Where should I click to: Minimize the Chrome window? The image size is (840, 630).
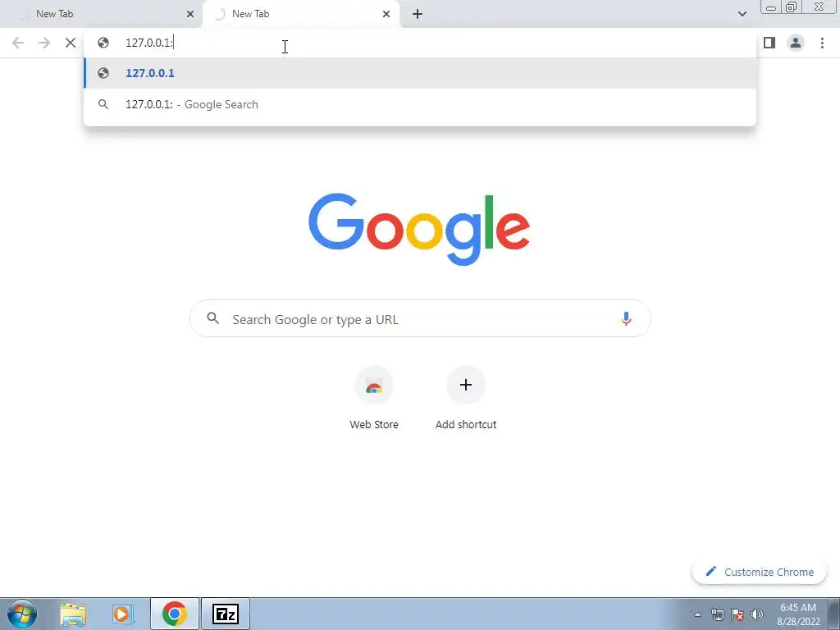771,7
